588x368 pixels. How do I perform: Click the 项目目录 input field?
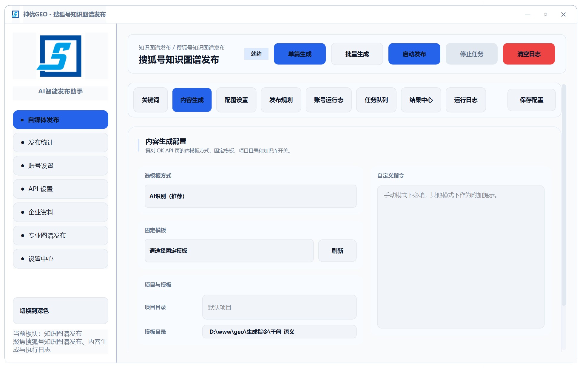coord(279,307)
